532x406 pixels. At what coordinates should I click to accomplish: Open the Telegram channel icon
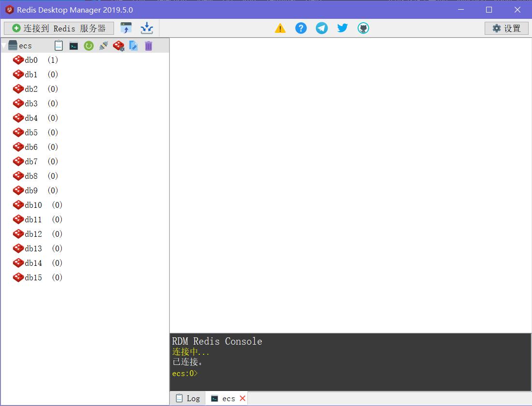click(x=322, y=28)
